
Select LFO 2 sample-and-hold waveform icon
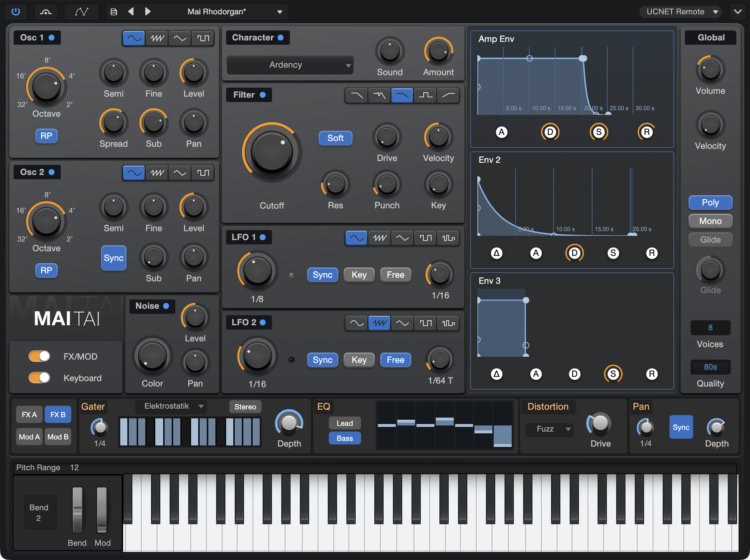[x=448, y=323]
